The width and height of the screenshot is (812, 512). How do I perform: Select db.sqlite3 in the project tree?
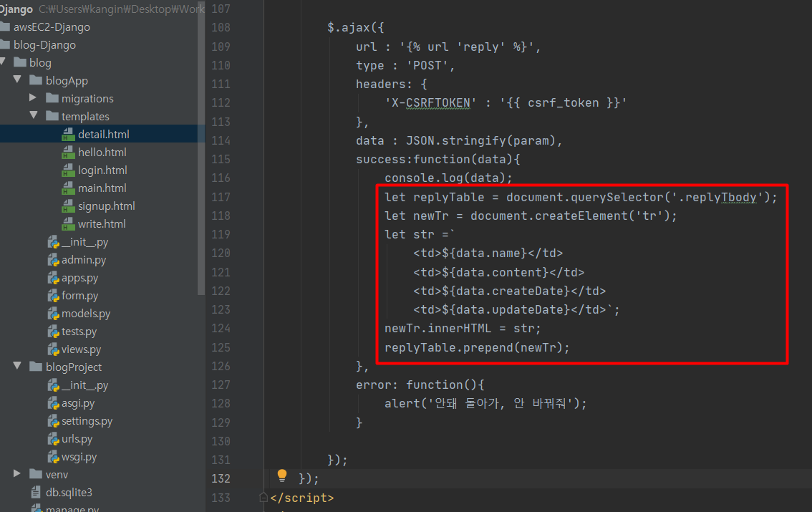point(69,493)
